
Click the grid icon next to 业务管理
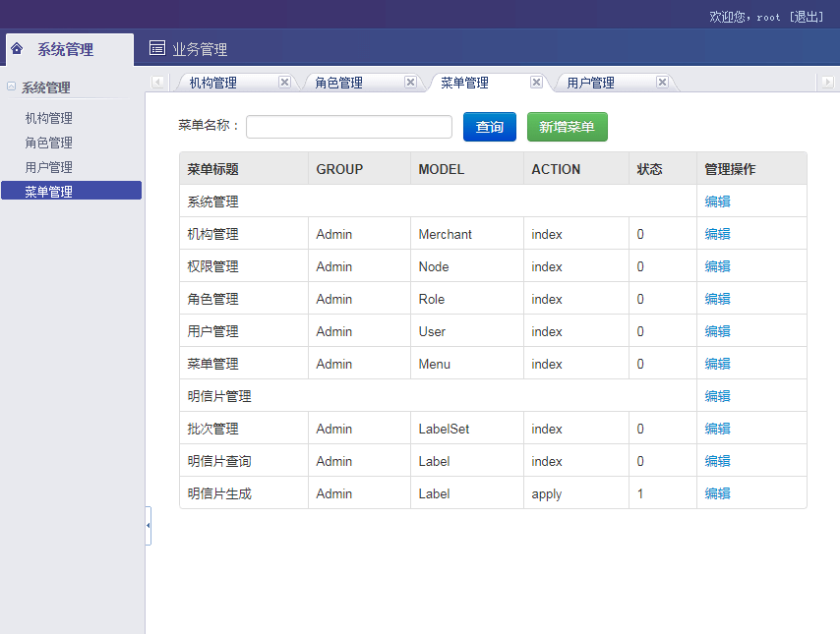[156, 49]
